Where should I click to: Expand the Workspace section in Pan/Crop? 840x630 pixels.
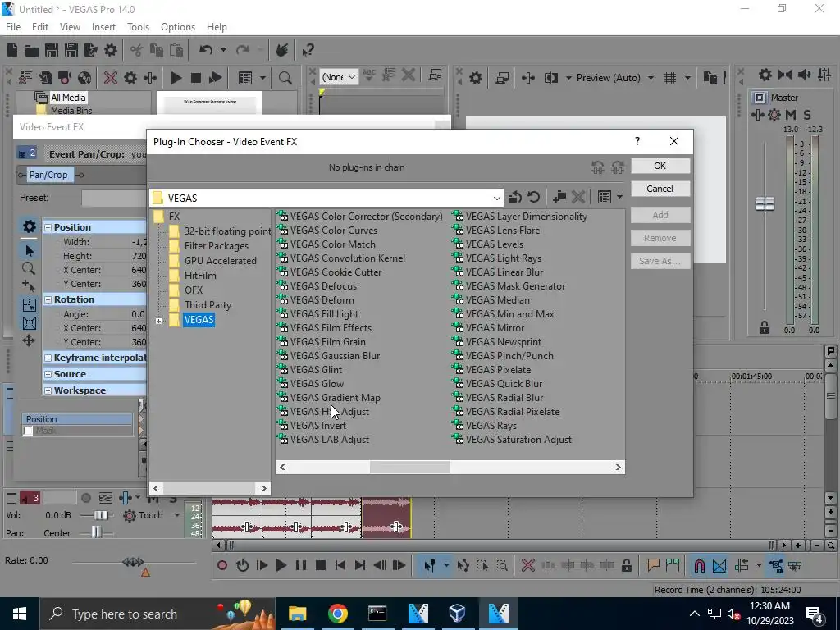48,390
